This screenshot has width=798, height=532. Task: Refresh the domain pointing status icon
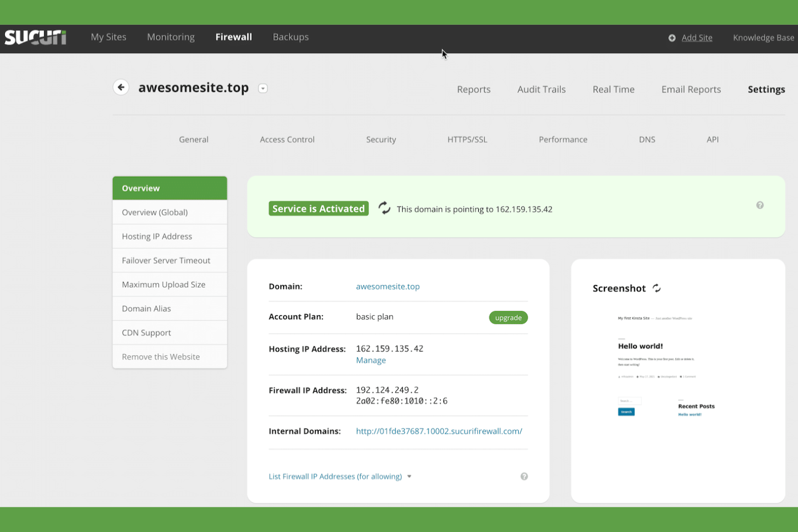click(384, 208)
